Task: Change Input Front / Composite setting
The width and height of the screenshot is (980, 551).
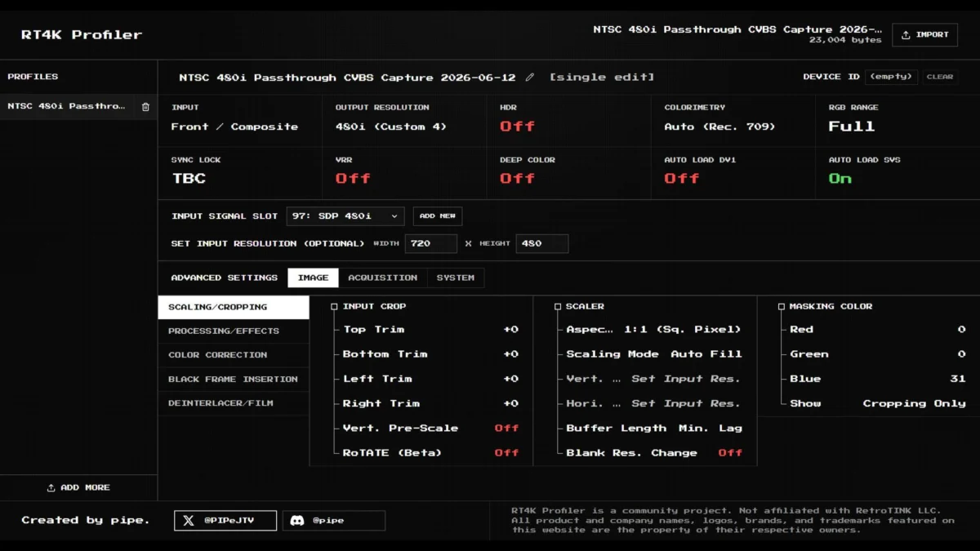Action: 234,127
